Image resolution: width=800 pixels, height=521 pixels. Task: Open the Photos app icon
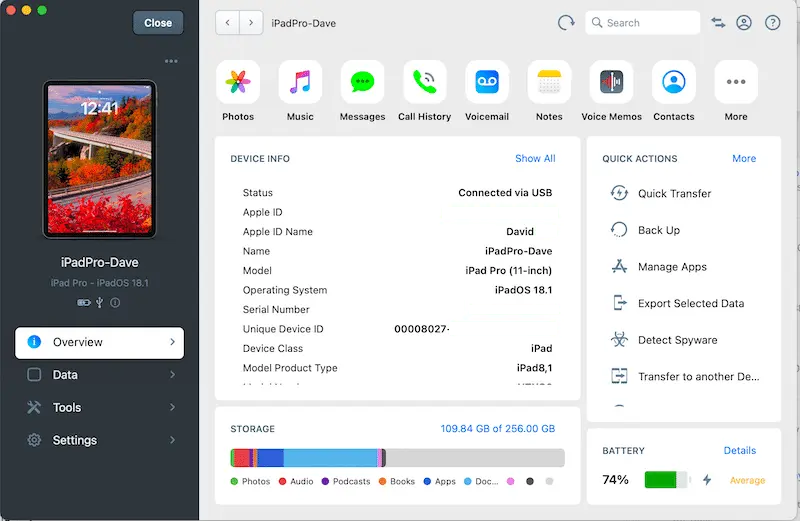(238, 83)
